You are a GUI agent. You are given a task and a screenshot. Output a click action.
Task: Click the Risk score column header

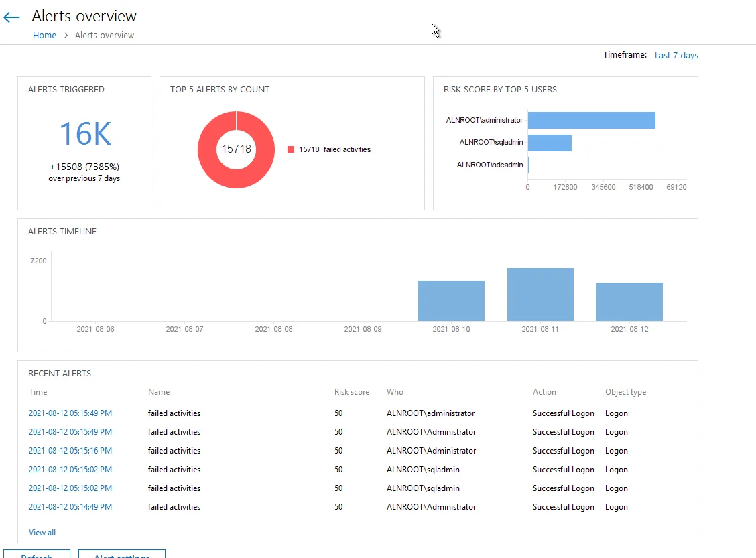click(x=352, y=392)
